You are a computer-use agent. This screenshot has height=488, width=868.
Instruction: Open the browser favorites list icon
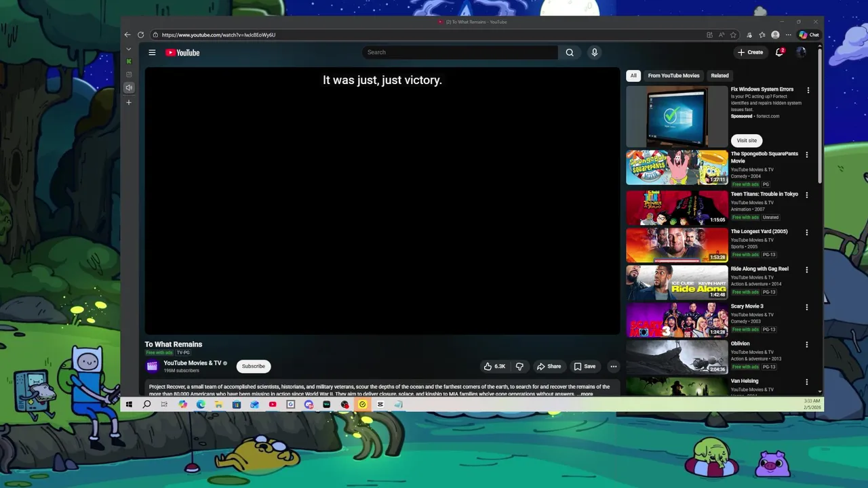[762, 35]
